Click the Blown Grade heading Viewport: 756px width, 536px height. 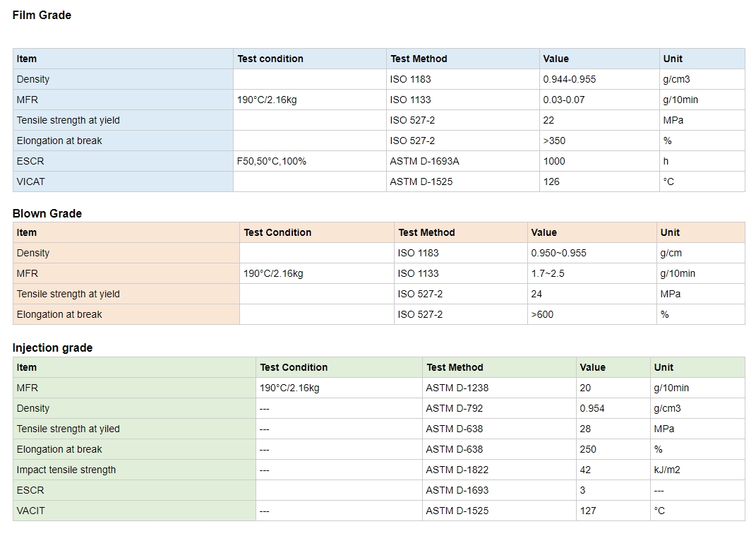[47, 213]
